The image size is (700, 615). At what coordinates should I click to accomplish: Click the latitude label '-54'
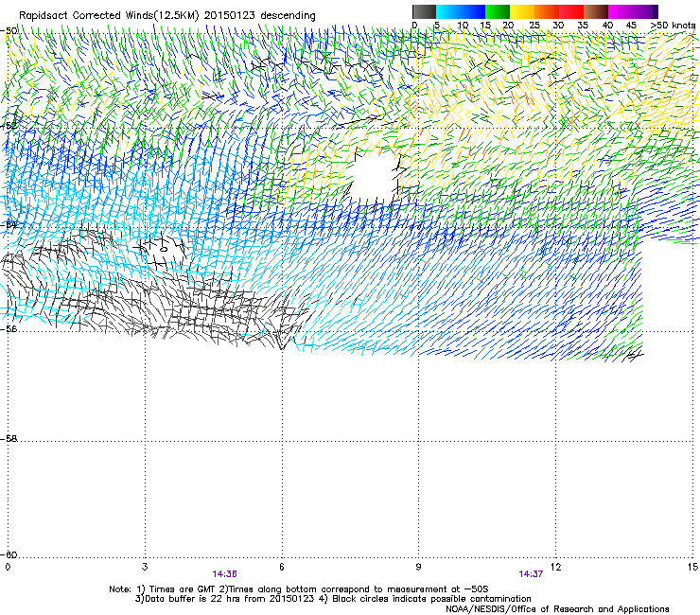9,224
